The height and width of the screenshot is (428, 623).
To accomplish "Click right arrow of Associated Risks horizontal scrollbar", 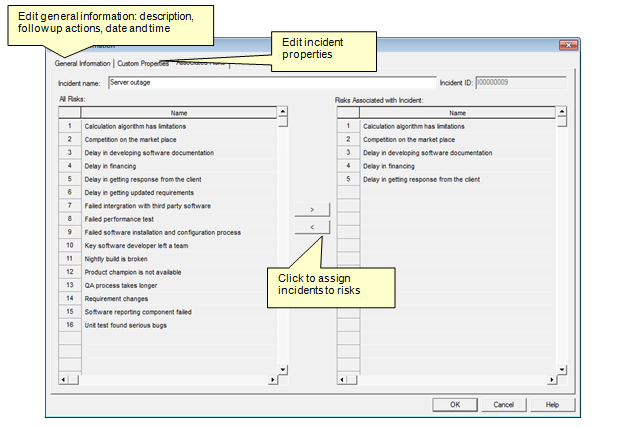I will pos(551,380).
